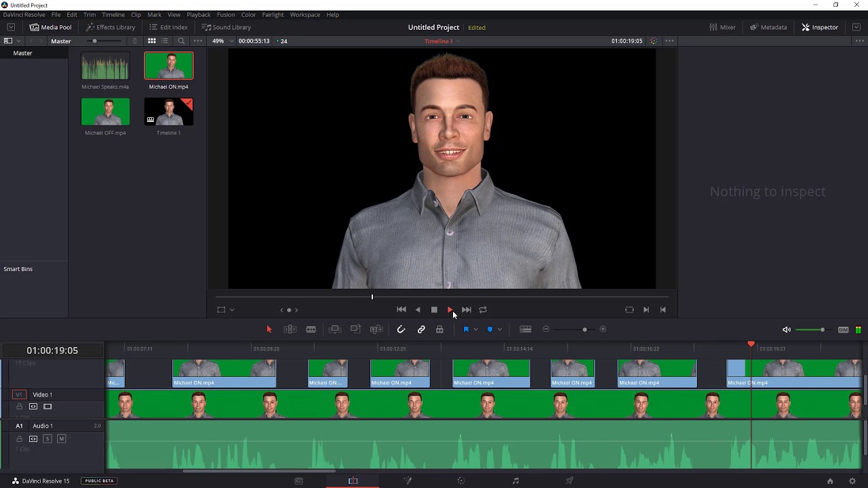Lock the Audio 1 track
This screenshot has height=488, width=868.
coord(19,439)
